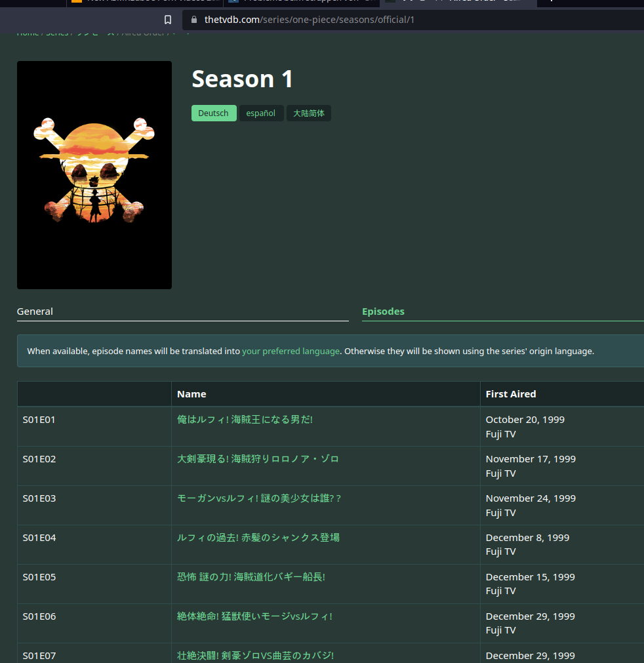Open episode モーガンvsルフィ! 謎の美少女は誰??
This screenshot has width=644, height=663.
point(259,498)
